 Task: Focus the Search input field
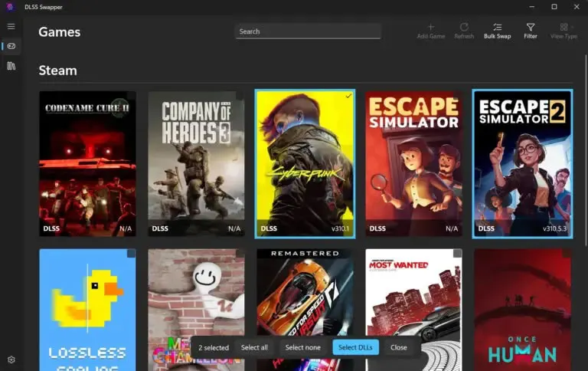[x=308, y=31]
